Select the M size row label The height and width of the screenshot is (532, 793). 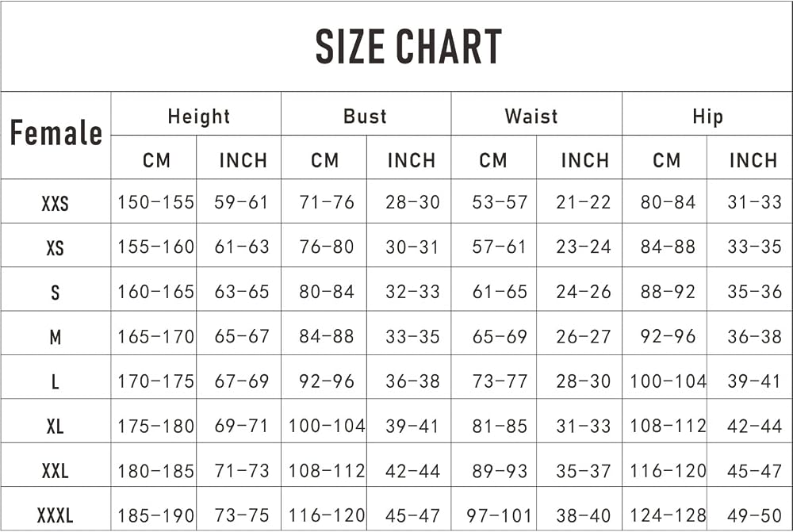[x=56, y=337]
